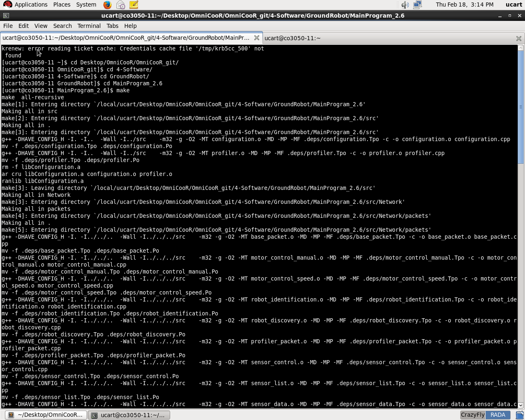525x420 pixels.
Task: Expand the Places menu
Action: coord(62,5)
